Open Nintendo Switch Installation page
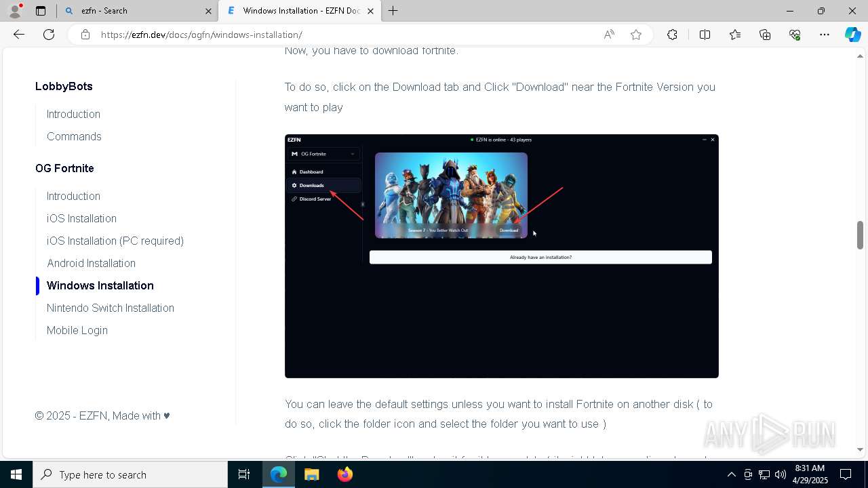The image size is (868, 488). click(x=111, y=308)
